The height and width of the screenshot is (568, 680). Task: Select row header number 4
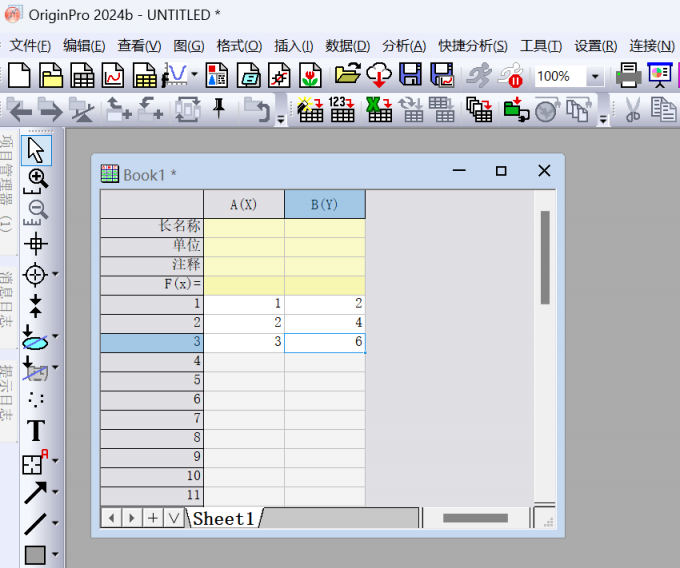[152, 361]
